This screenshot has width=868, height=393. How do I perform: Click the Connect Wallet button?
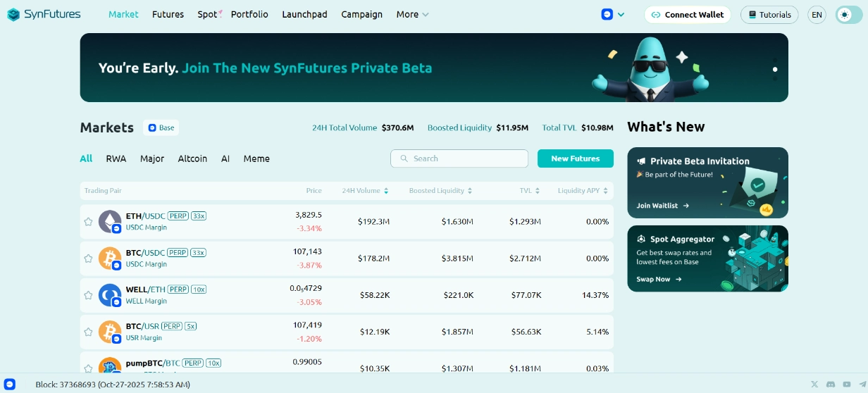click(687, 15)
